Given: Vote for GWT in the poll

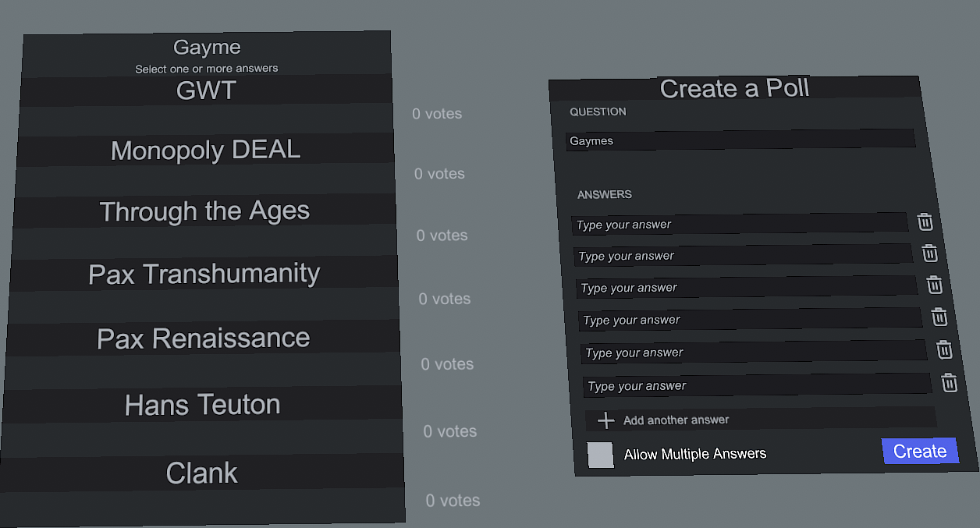Looking at the screenshot, I should (206, 90).
